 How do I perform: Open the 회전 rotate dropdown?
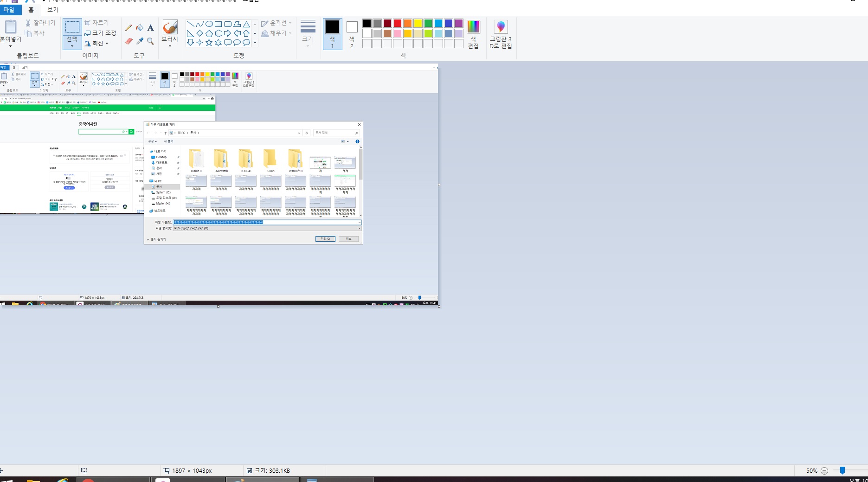tap(96, 44)
